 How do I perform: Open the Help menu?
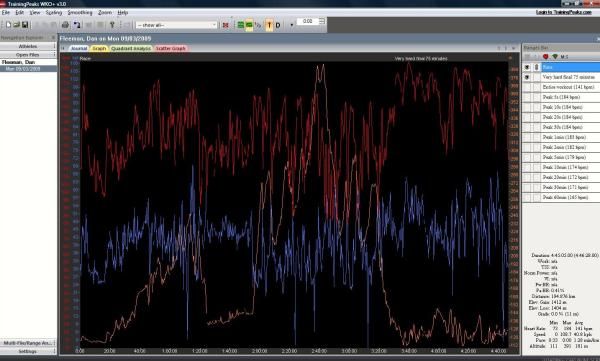click(122, 13)
